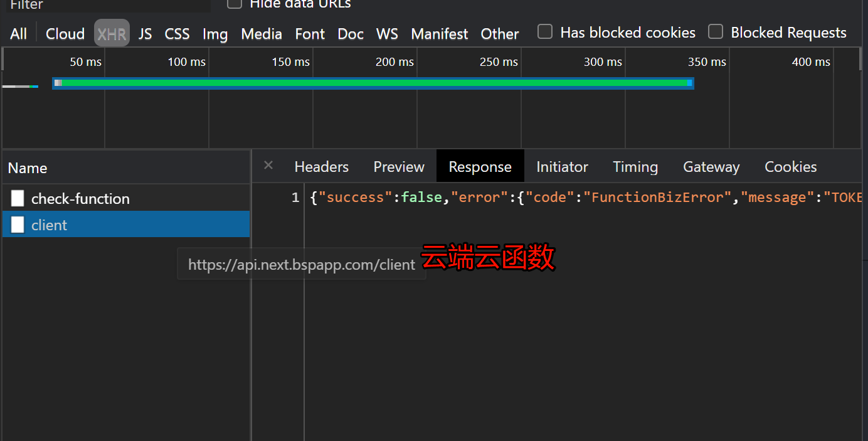
Task: Enable the Has blocked cookies checkbox
Action: [x=545, y=32]
